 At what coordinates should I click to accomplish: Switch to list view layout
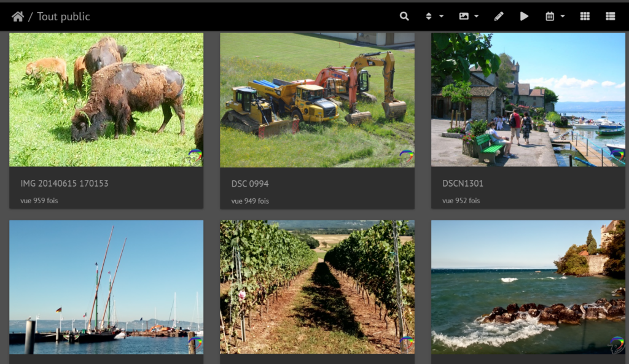610,17
